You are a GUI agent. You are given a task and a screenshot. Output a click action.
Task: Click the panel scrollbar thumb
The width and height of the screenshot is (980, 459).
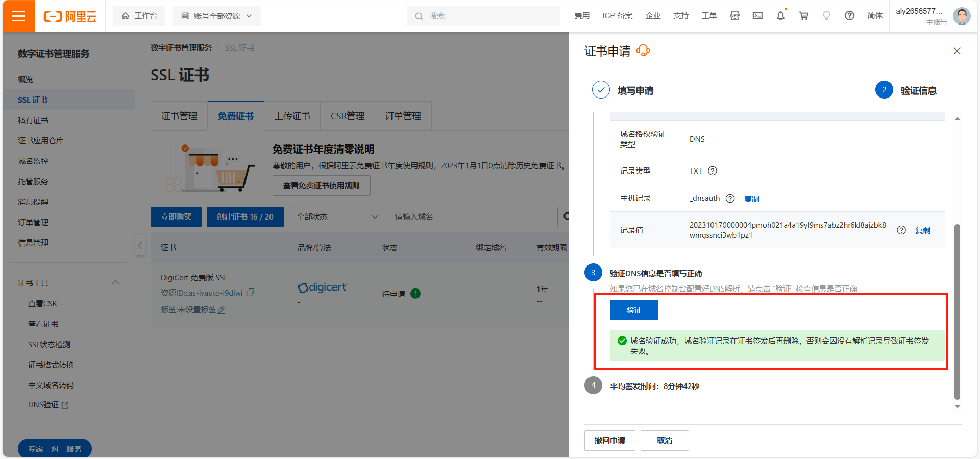(957, 311)
